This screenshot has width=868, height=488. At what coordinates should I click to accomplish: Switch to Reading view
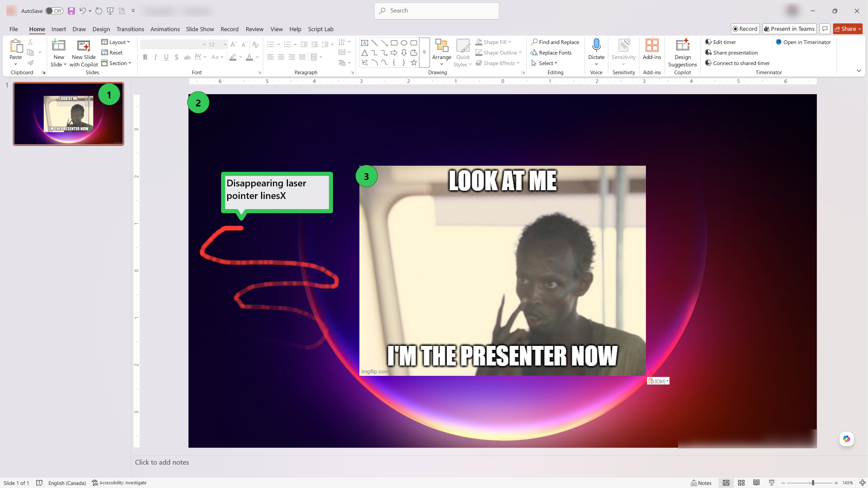[x=756, y=483]
